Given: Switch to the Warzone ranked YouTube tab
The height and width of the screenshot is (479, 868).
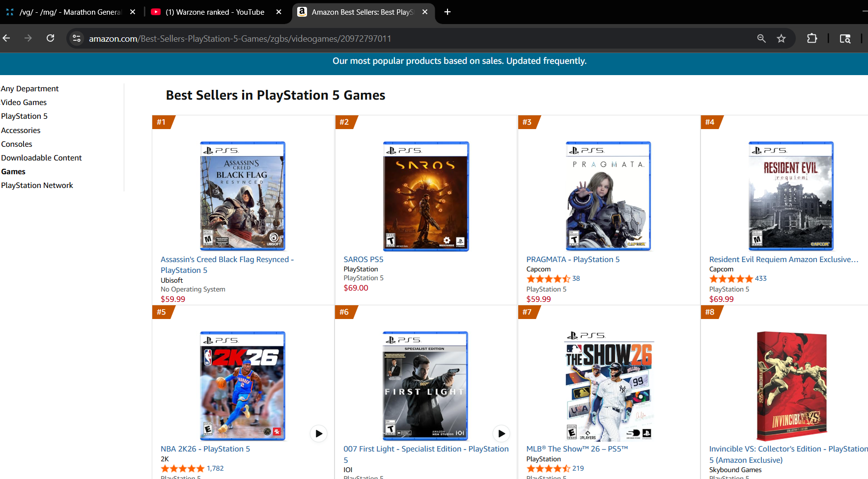Looking at the screenshot, I should tap(216, 12).
